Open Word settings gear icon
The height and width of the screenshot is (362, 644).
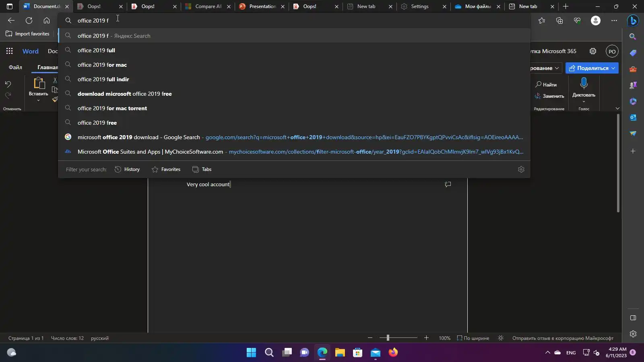pos(593,51)
